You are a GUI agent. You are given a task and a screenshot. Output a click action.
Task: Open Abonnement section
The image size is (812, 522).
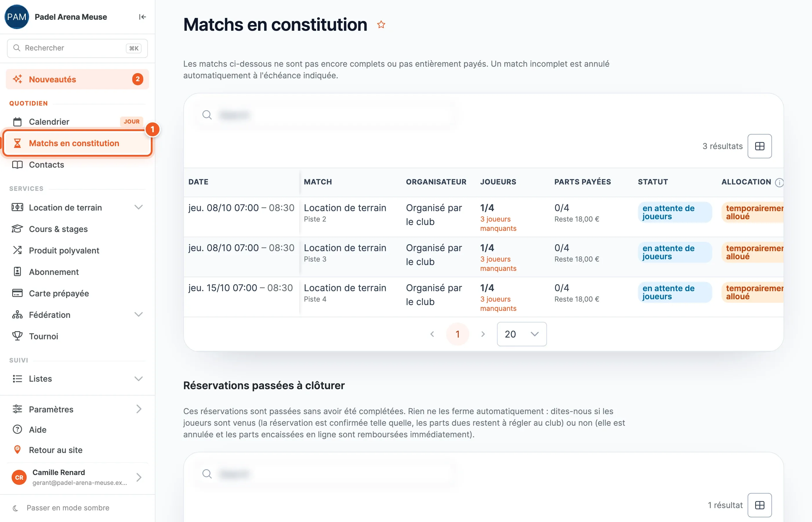tap(77, 272)
